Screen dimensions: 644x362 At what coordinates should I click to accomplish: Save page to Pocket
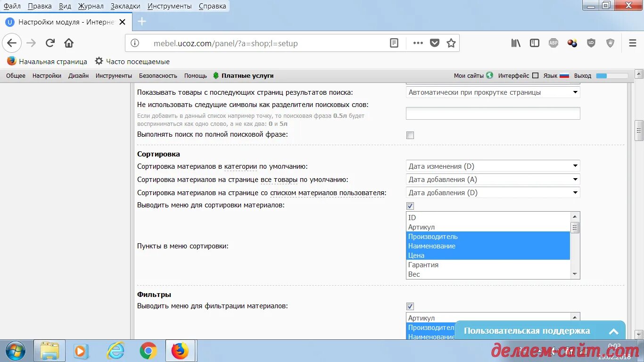(435, 43)
